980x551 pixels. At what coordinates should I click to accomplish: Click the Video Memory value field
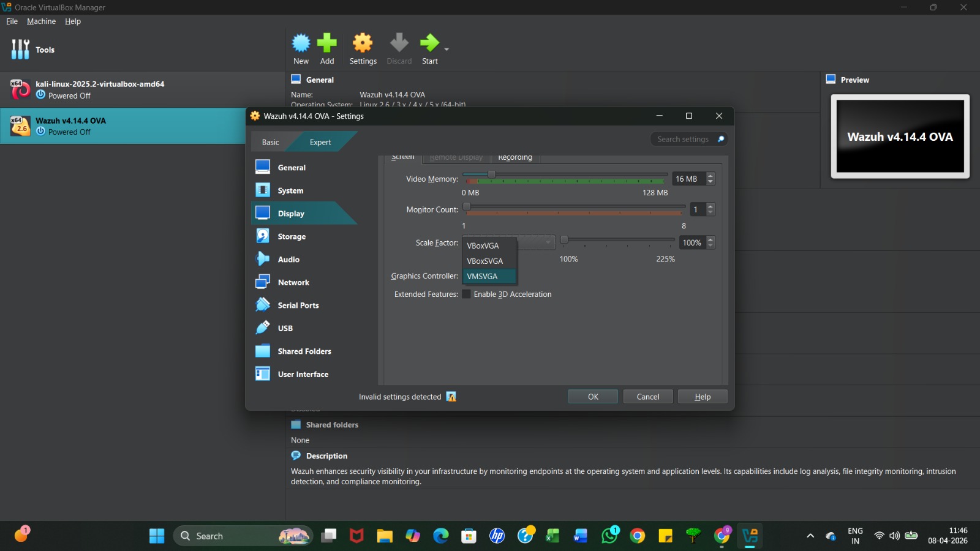click(688, 179)
